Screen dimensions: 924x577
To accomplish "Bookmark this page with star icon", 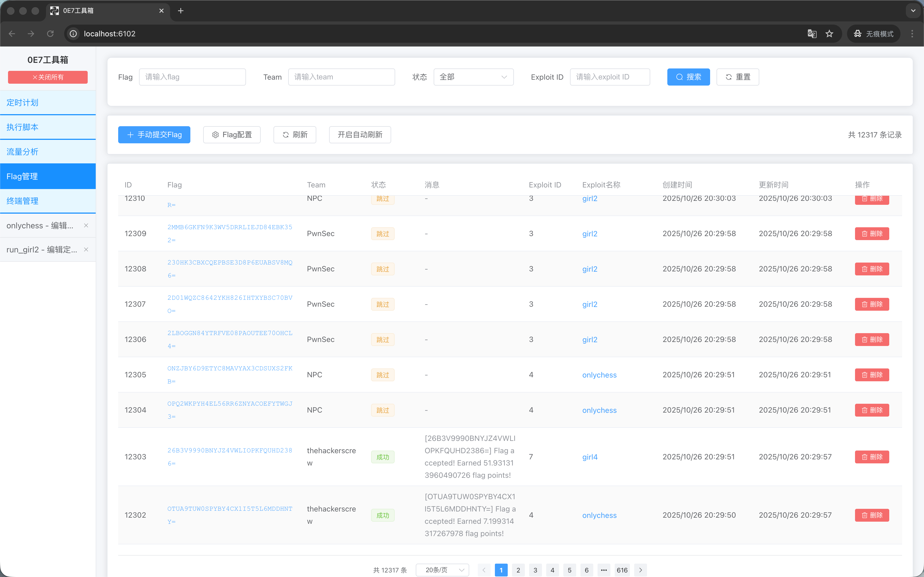I will point(829,34).
